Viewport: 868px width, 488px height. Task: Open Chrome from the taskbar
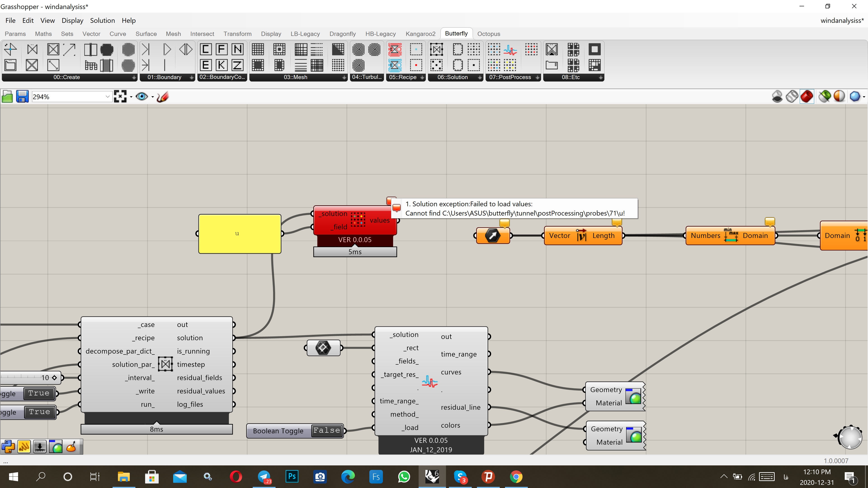click(x=516, y=477)
